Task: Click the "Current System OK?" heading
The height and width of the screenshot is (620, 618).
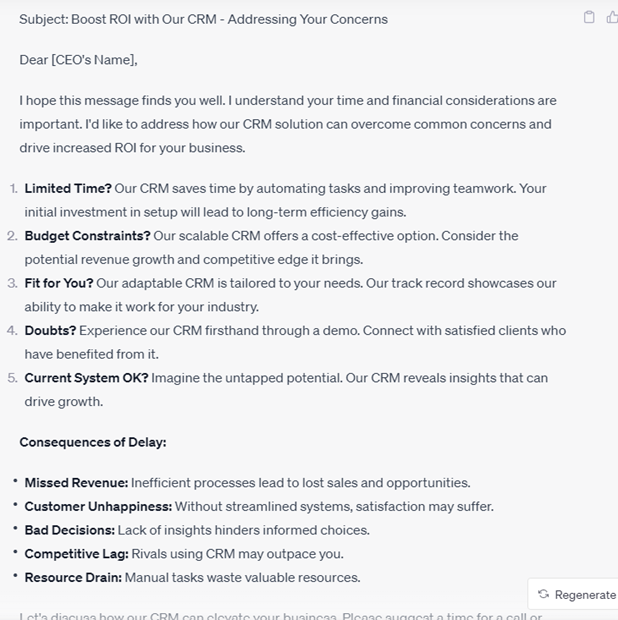Action: (86, 378)
